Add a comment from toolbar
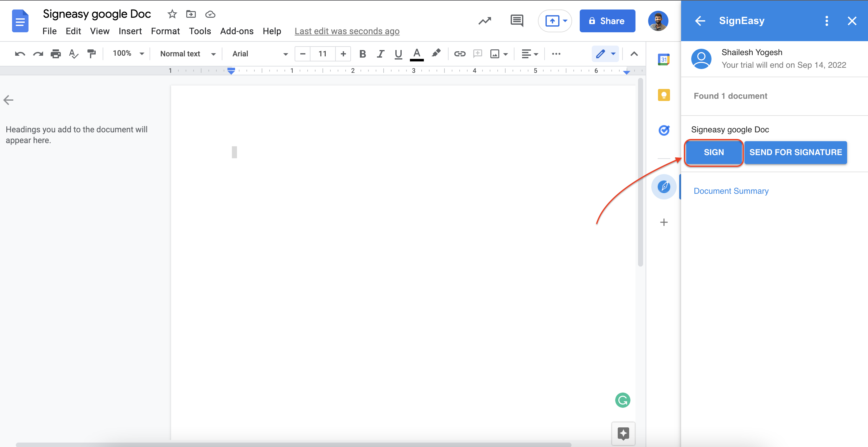 [x=477, y=54]
